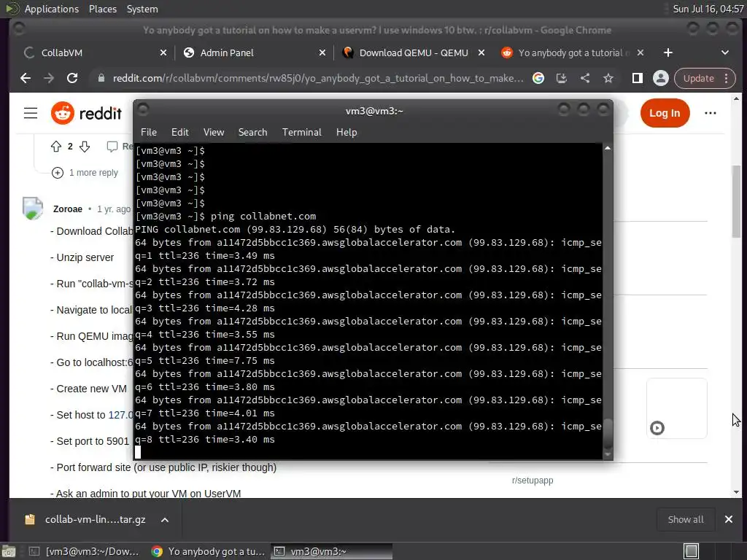Click the circular play icon in sidebar card
The image size is (747, 560).
tap(657, 428)
